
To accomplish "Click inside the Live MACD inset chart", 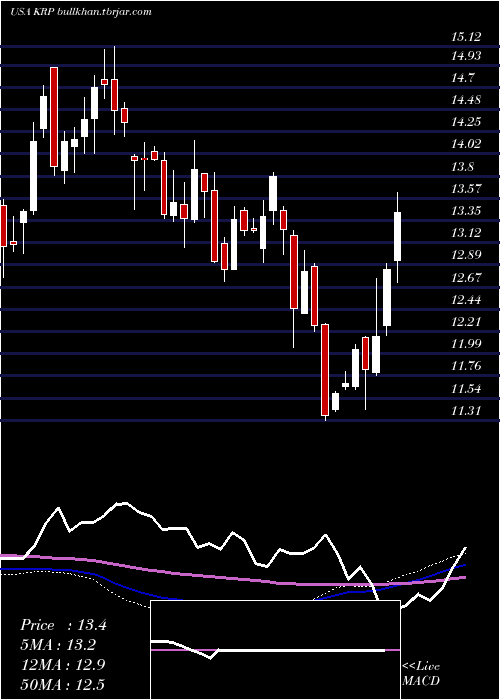I will [x=275, y=650].
